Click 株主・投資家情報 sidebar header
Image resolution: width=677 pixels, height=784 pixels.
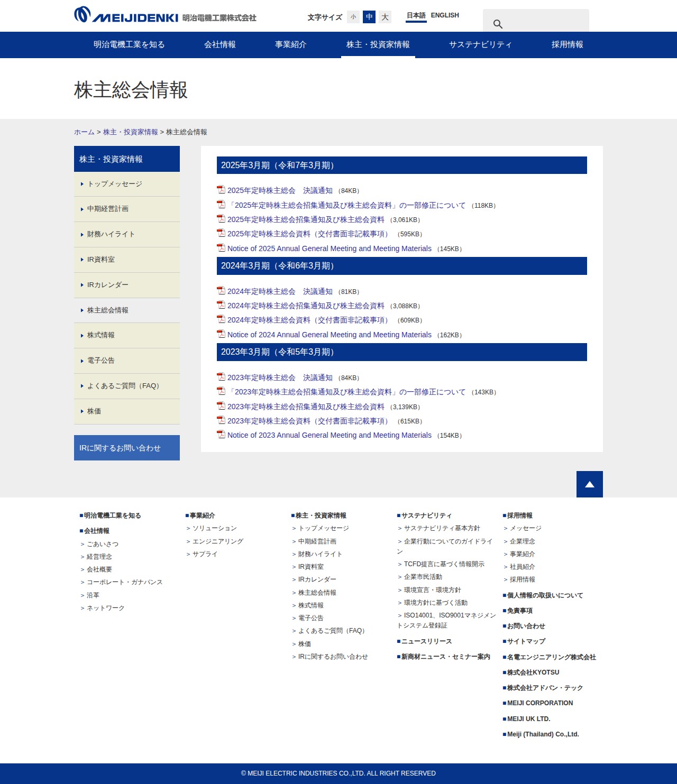127,159
